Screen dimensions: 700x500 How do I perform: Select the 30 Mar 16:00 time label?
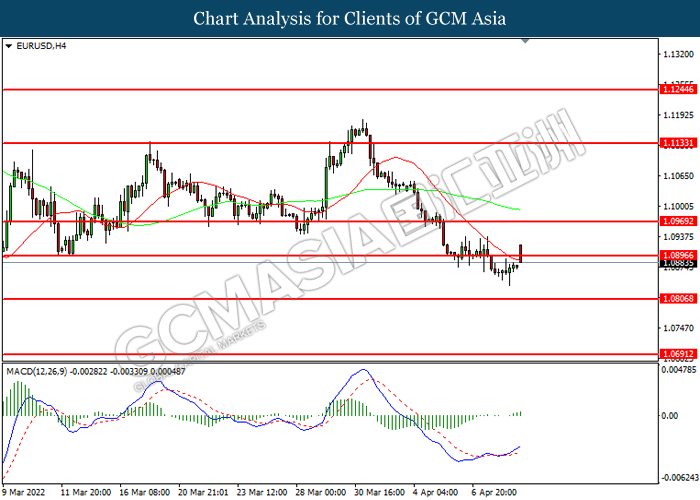click(380, 492)
